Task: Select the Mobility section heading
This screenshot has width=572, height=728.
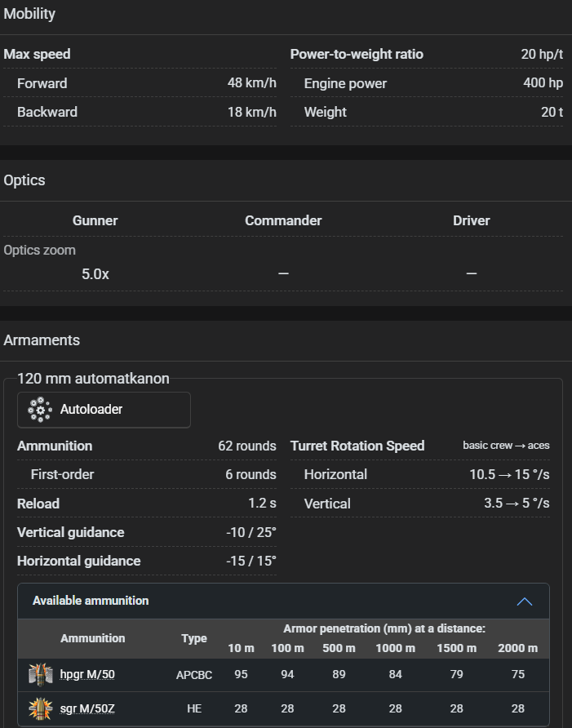Action: coord(29,14)
